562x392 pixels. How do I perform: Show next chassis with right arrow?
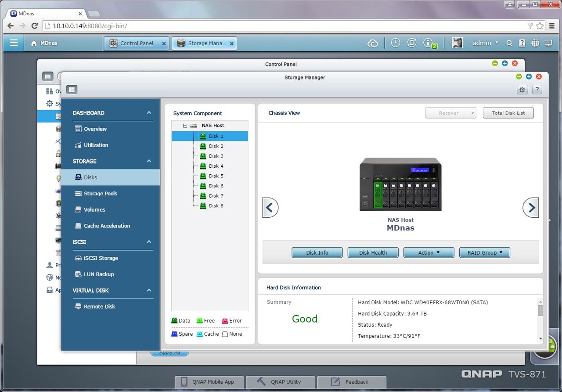tap(531, 208)
